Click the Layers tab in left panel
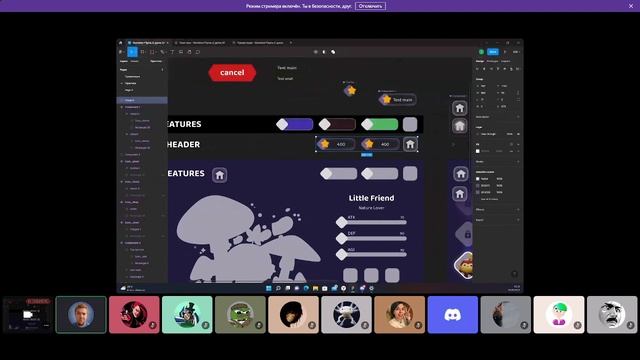The height and width of the screenshot is (360, 640). [x=124, y=61]
